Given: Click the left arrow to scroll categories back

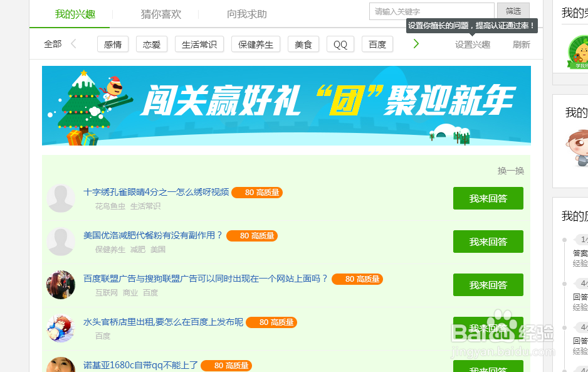Looking at the screenshot, I should [73, 44].
